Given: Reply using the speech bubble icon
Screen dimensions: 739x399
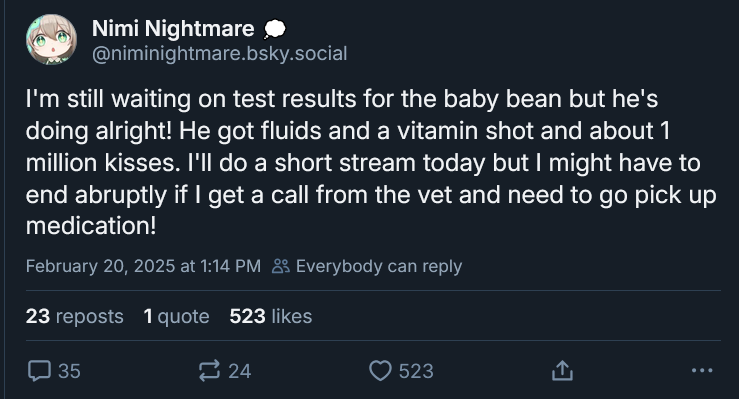Looking at the screenshot, I should coord(39,371).
